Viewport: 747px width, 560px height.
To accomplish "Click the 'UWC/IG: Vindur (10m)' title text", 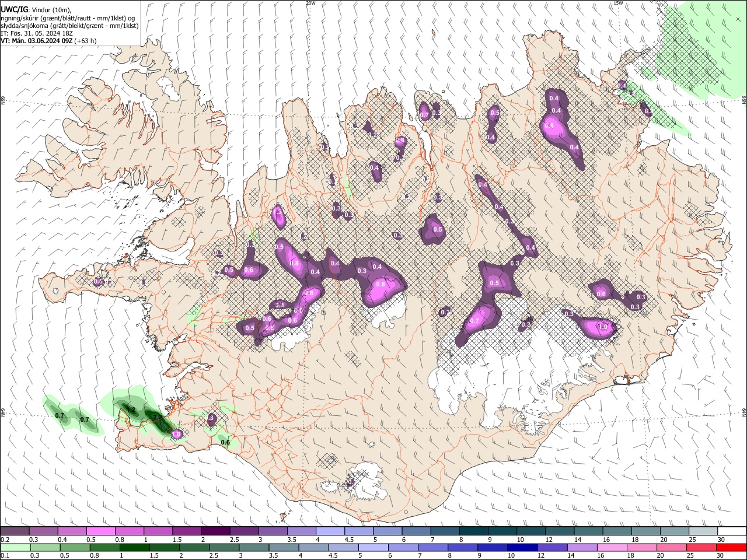I will [x=36, y=9].
